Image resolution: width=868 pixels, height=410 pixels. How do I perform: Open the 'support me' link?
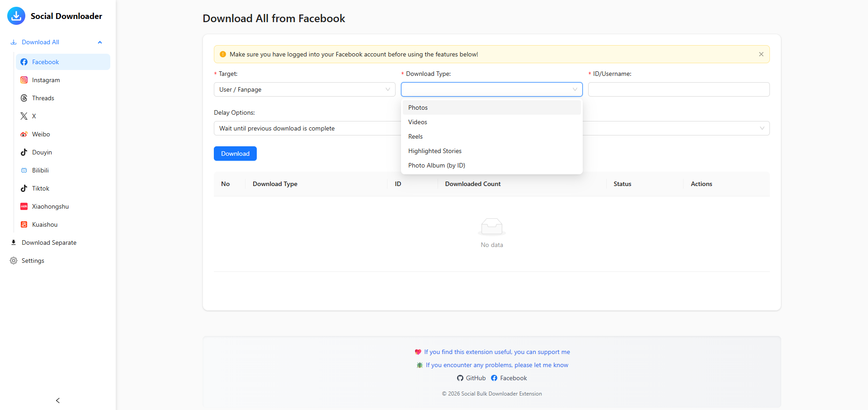(x=497, y=352)
